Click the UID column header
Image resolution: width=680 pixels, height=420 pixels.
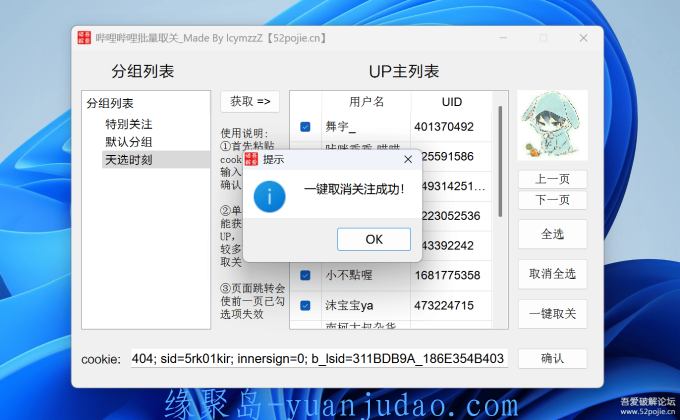coord(451,102)
